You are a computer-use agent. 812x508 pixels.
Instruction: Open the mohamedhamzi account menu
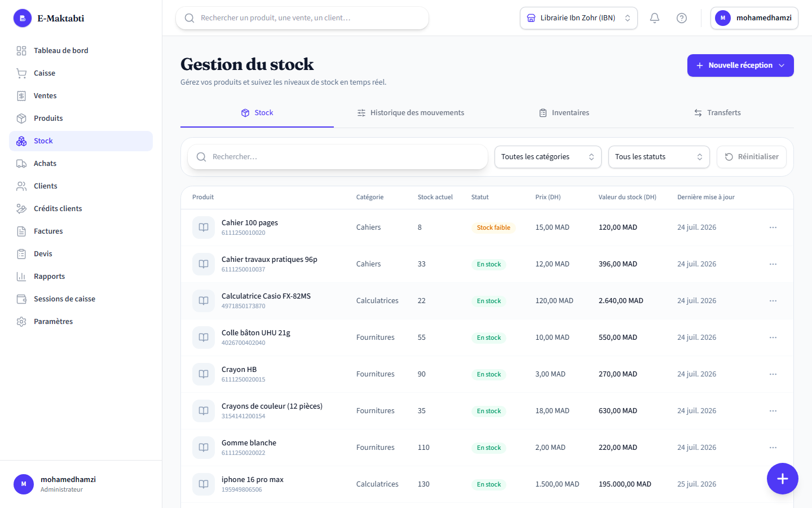[754, 18]
